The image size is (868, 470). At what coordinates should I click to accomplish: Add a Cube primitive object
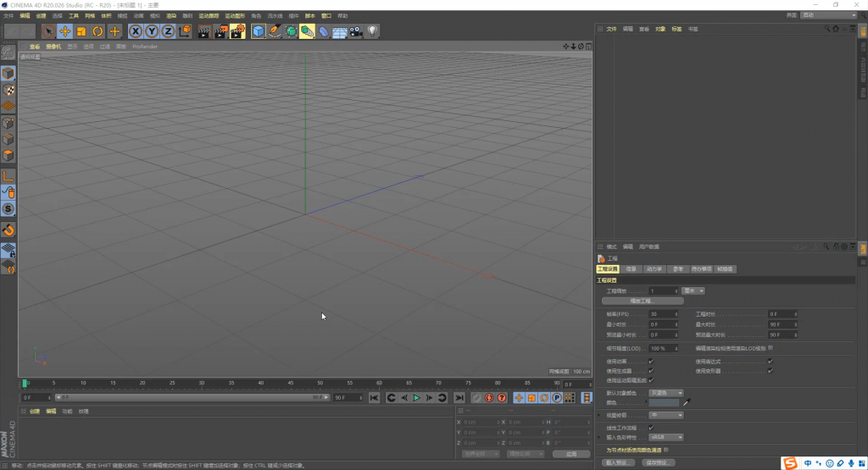click(x=258, y=31)
